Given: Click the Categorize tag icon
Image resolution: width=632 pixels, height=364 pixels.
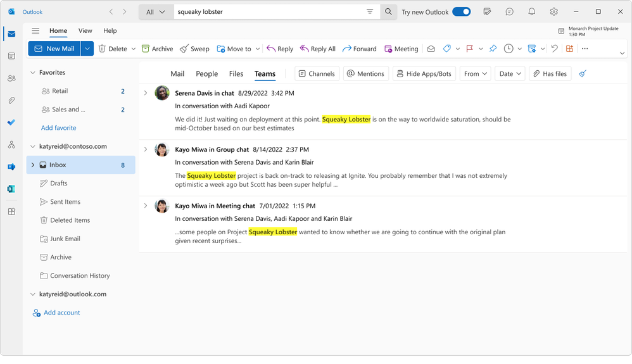Looking at the screenshot, I should 446,49.
